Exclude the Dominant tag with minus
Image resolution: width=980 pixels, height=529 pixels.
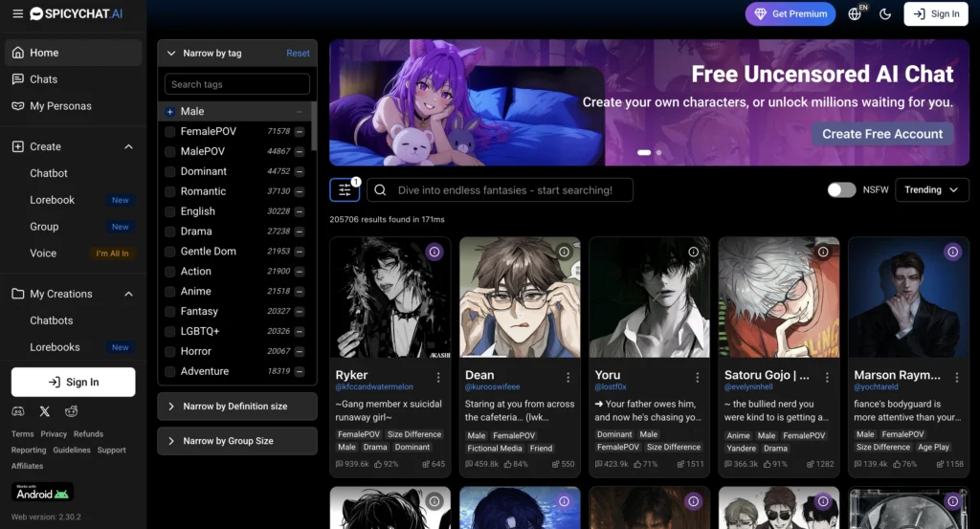point(300,172)
